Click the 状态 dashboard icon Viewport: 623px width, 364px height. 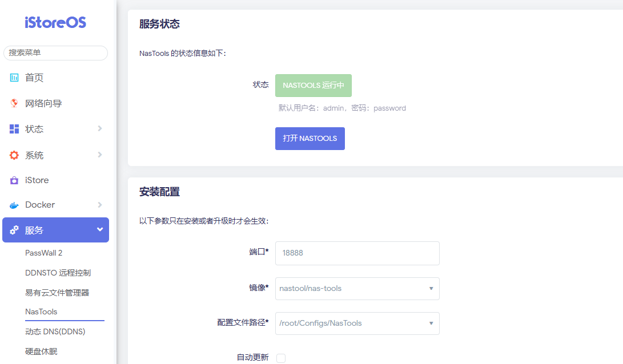click(14, 129)
